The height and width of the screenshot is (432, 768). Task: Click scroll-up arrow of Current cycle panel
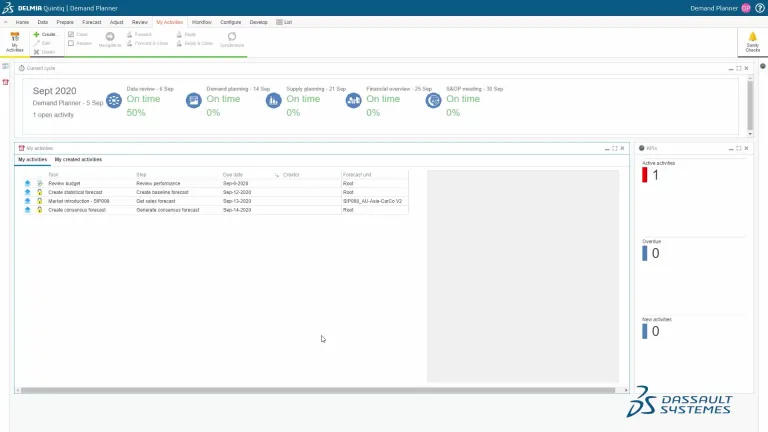(x=750, y=78)
